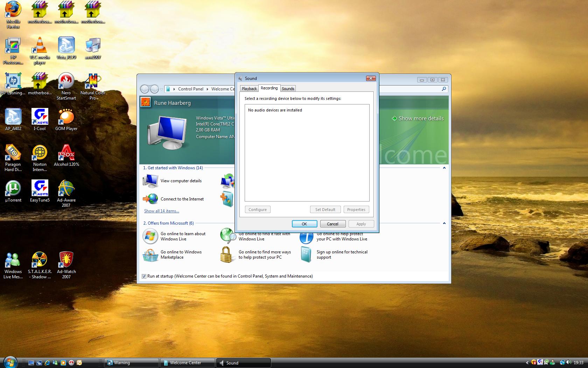The width and height of the screenshot is (588, 368).
Task: Select the Recording tab
Action: pos(269,88)
